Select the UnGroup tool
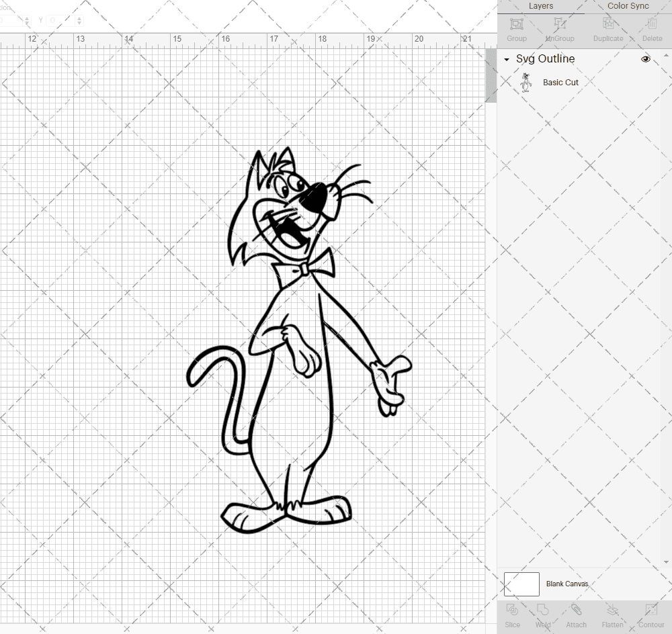 (559, 30)
